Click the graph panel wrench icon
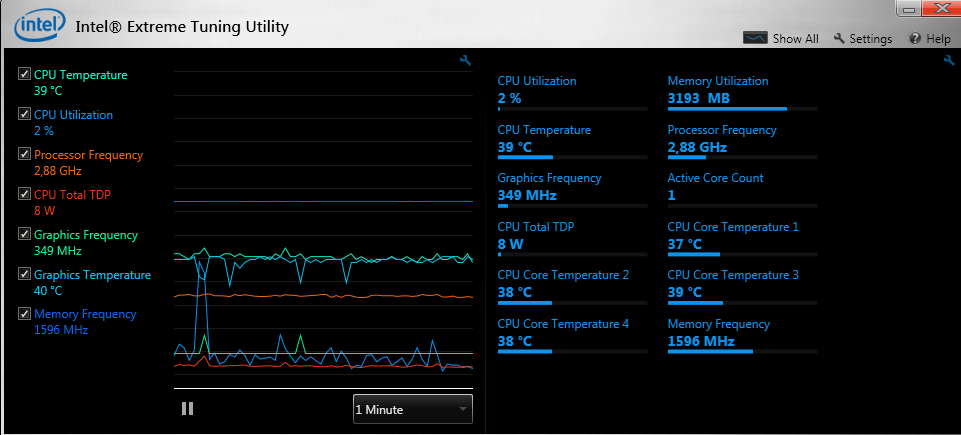The width and height of the screenshot is (961, 435). point(465,61)
